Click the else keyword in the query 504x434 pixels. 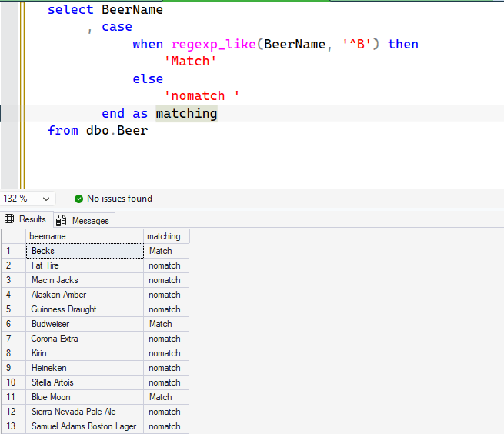pos(148,78)
